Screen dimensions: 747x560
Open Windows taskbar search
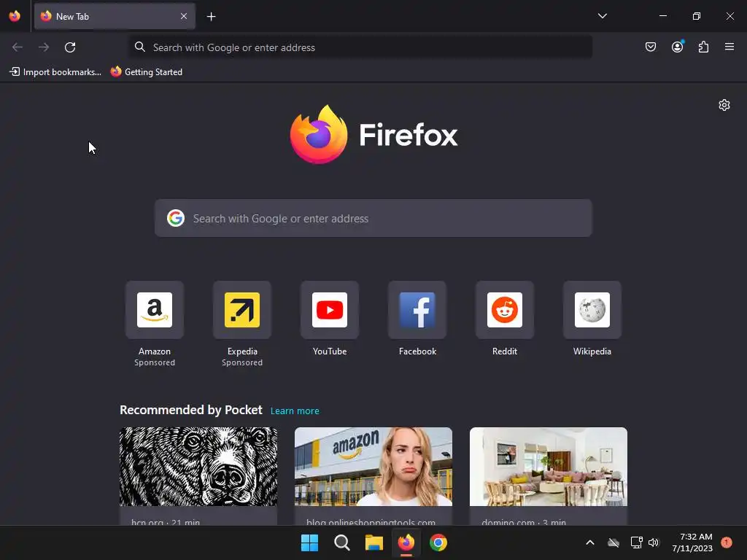point(341,542)
